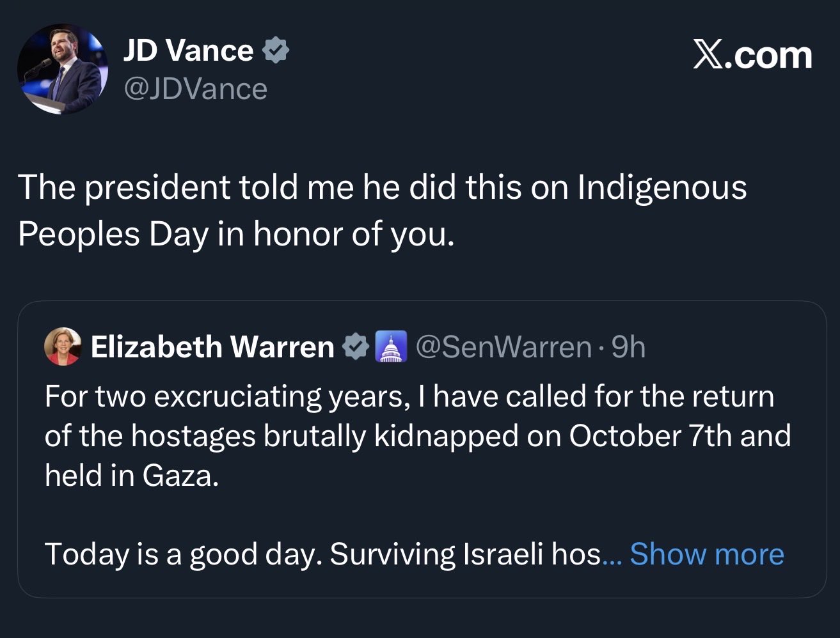Screen dimensions: 840x638
Task: Click the 'held in Gaza' text line
Action: coord(132,475)
